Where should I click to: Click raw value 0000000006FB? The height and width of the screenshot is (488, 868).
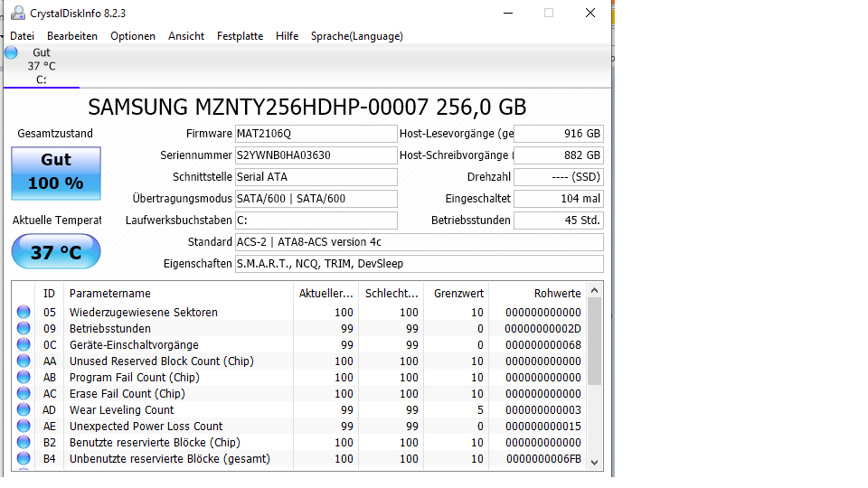(543, 459)
